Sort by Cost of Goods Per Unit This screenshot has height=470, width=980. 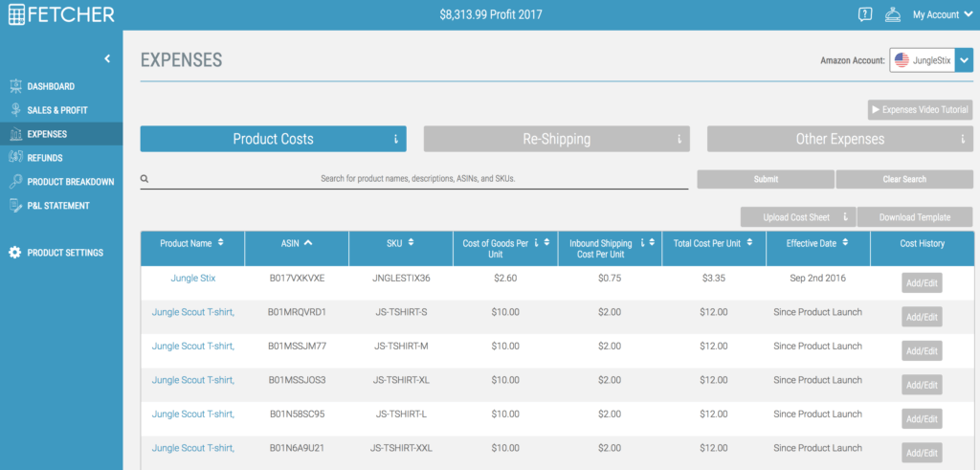point(546,243)
